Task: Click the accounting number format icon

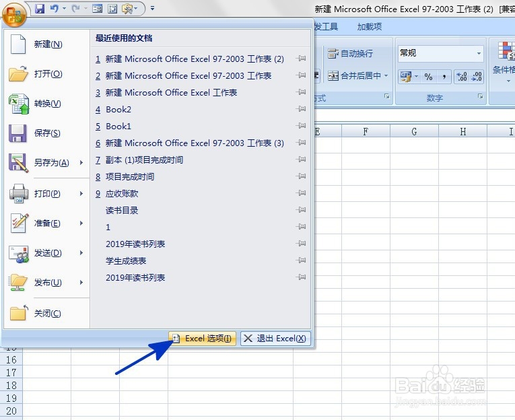Action: (406, 77)
